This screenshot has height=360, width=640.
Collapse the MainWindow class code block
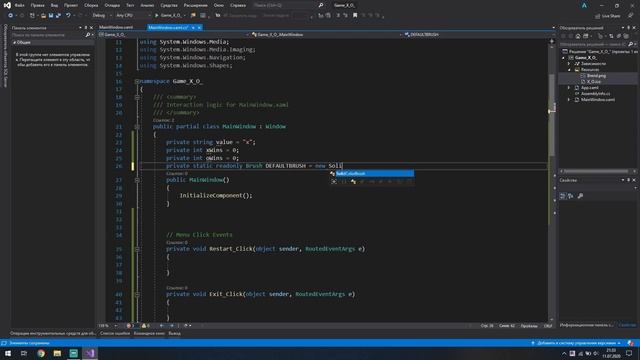[137, 127]
